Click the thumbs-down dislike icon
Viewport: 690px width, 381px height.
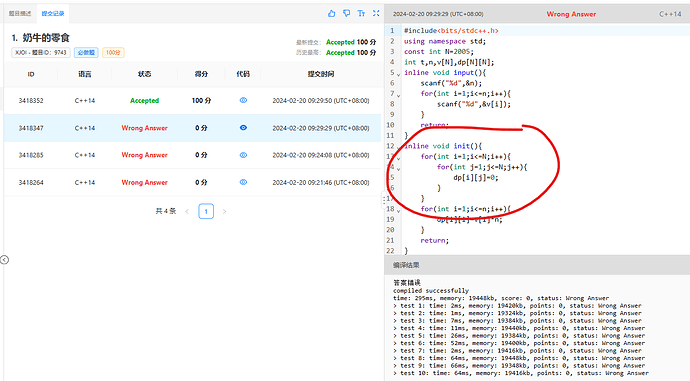pyautogui.click(x=346, y=14)
